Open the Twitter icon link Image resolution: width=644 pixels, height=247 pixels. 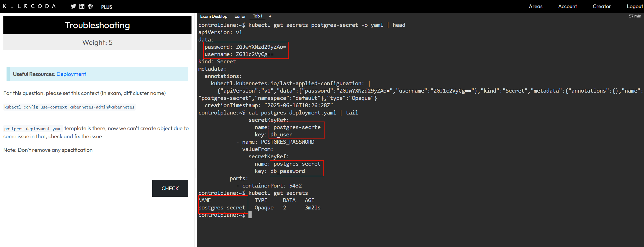coord(73,6)
